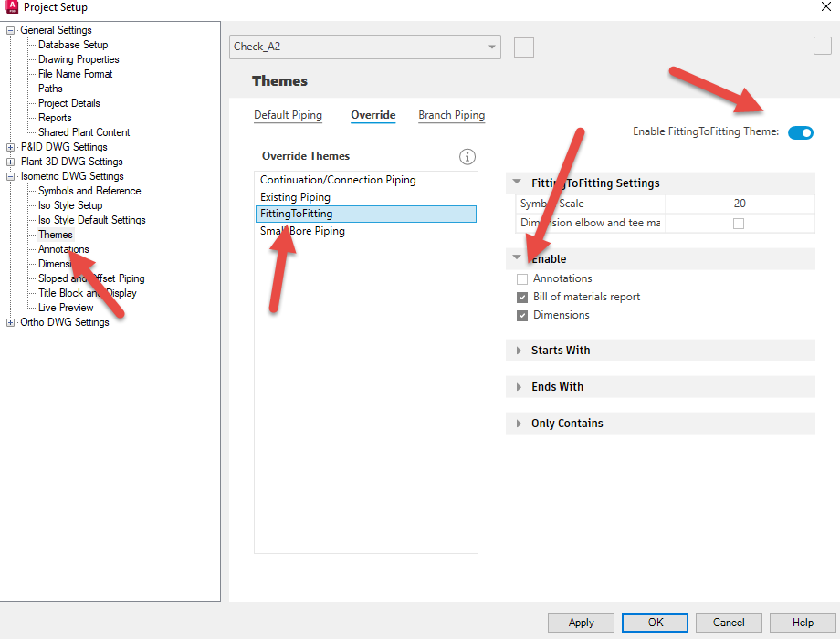Open the Annotations settings page
840x639 pixels.
click(x=62, y=248)
